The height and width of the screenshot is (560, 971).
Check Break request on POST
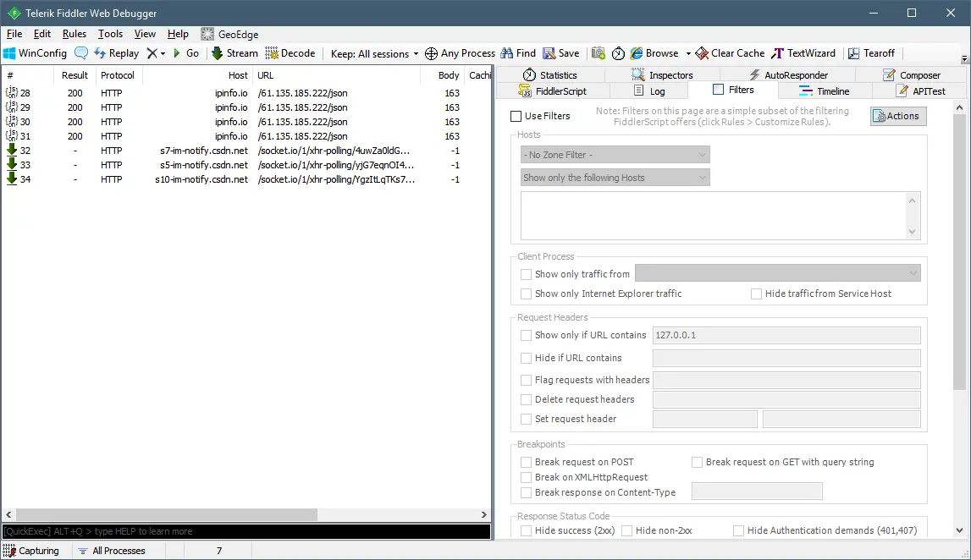click(x=526, y=462)
